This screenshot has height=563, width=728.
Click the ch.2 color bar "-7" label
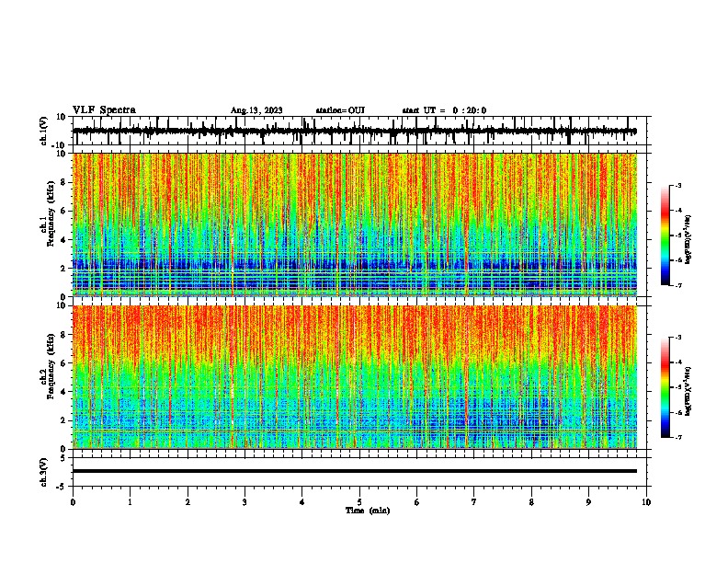point(678,438)
